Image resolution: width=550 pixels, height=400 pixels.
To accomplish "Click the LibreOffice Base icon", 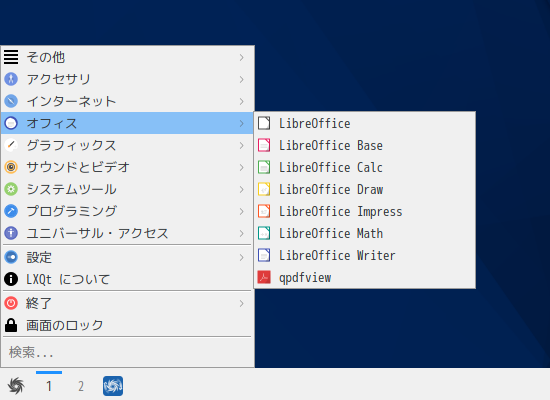I will (264, 145).
